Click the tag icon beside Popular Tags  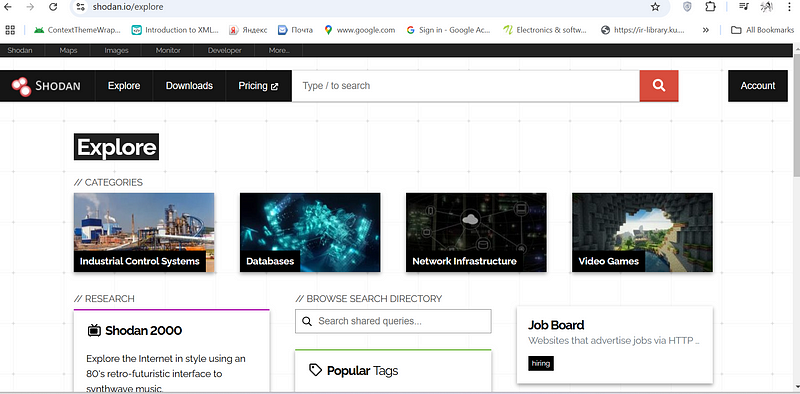(316, 370)
